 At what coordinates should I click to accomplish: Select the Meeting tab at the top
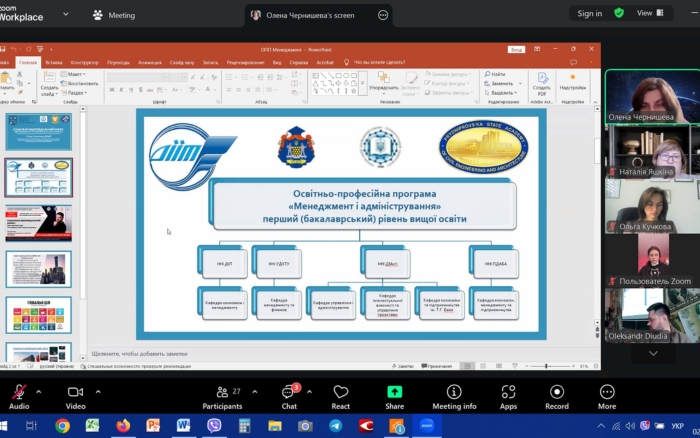click(113, 15)
